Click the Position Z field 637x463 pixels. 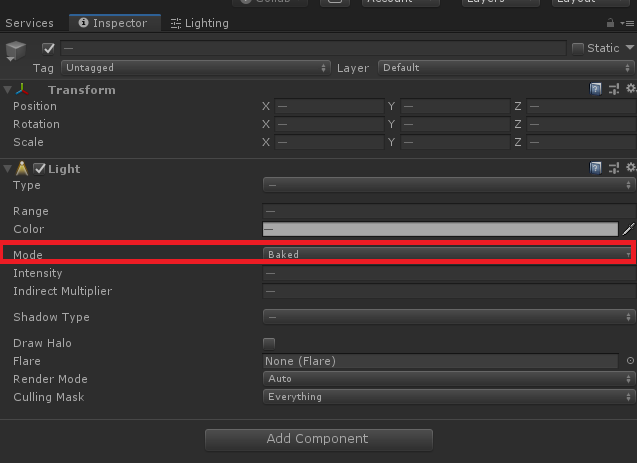coord(581,106)
